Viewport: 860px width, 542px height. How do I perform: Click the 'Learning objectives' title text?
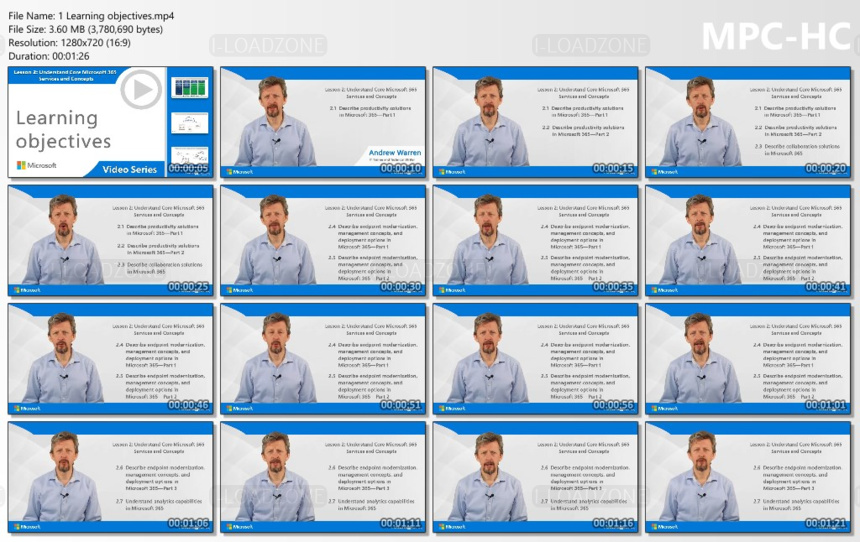[64, 129]
